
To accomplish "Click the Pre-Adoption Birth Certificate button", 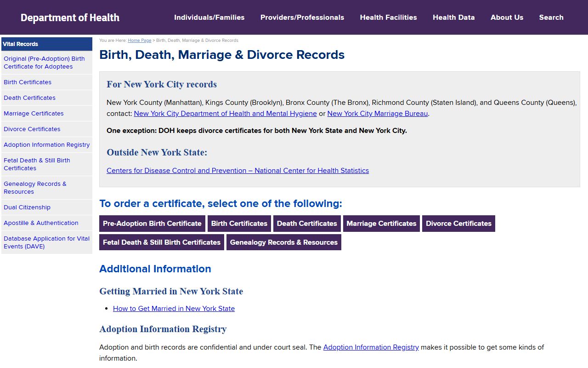I will pyautogui.click(x=152, y=224).
